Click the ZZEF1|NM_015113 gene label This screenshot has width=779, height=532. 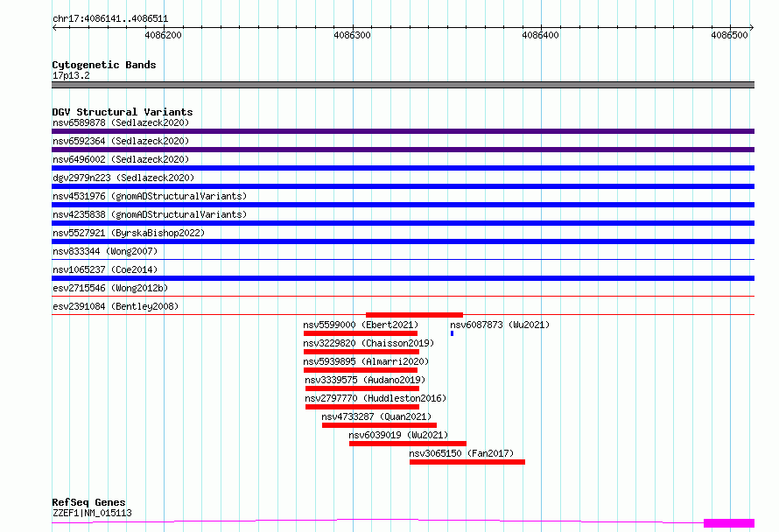92,513
